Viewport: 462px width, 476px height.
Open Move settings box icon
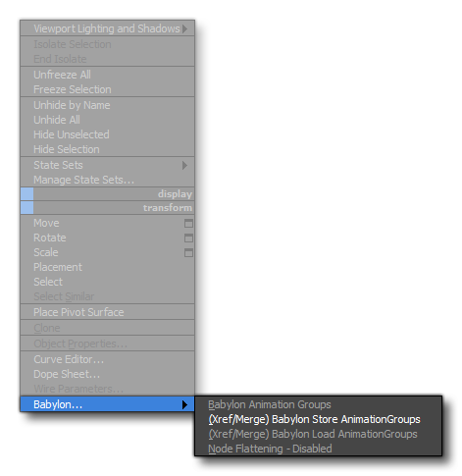(188, 224)
